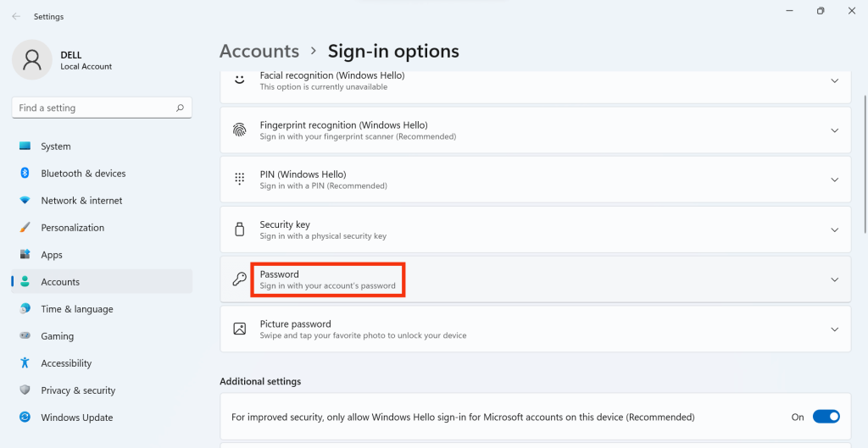Click Accounts breadcrumb link
This screenshot has width=868, height=448.
pyautogui.click(x=259, y=51)
